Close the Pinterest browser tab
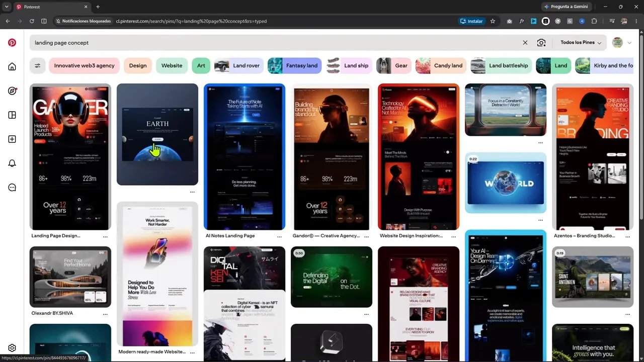644x362 pixels. [x=86, y=7]
